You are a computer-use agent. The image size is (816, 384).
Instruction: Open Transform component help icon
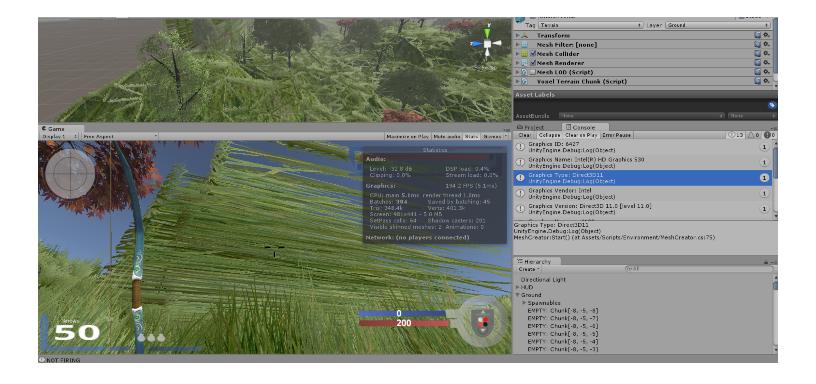point(757,35)
